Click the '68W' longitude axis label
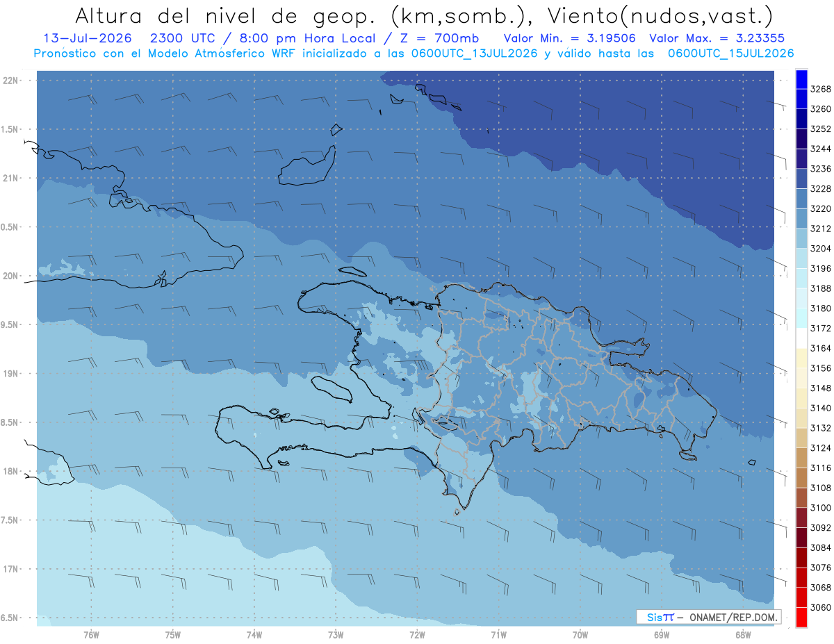The width and height of the screenshot is (834, 644). 743,635
